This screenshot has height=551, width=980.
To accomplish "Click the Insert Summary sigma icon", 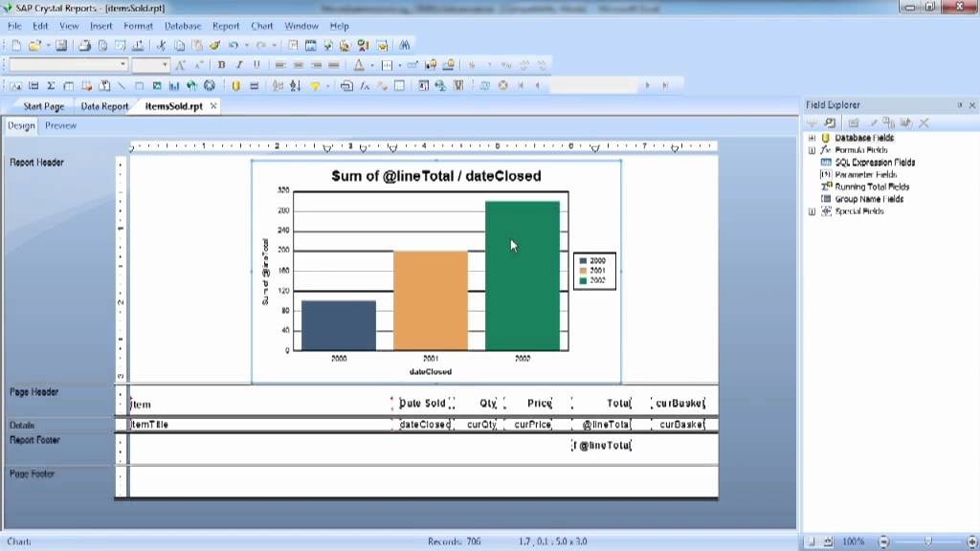I will click(x=52, y=85).
